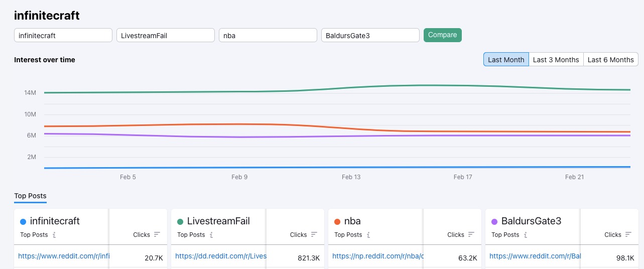Open the nba np.reddit.com post link
This screenshot has height=269, width=644.
378,256
